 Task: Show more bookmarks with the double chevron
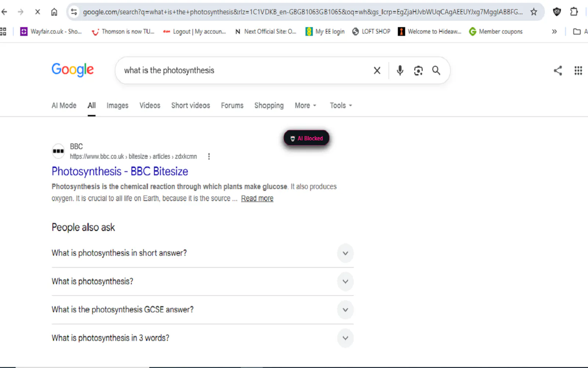point(554,32)
